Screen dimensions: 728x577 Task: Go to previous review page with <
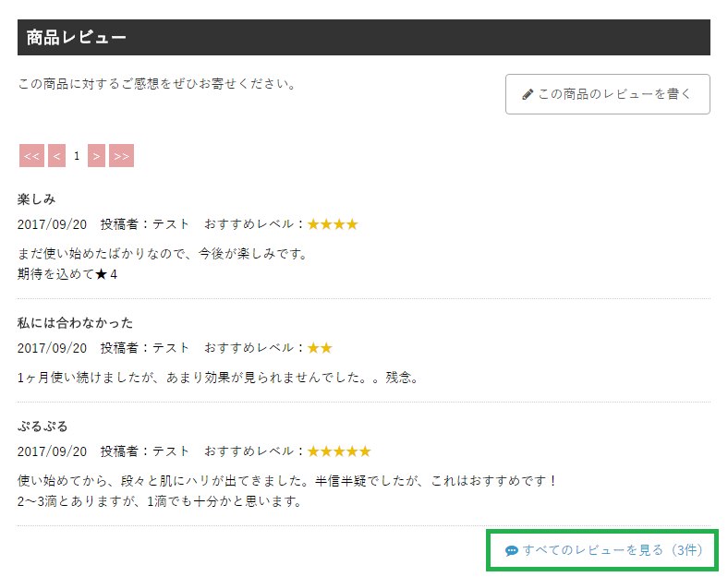[56, 156]
